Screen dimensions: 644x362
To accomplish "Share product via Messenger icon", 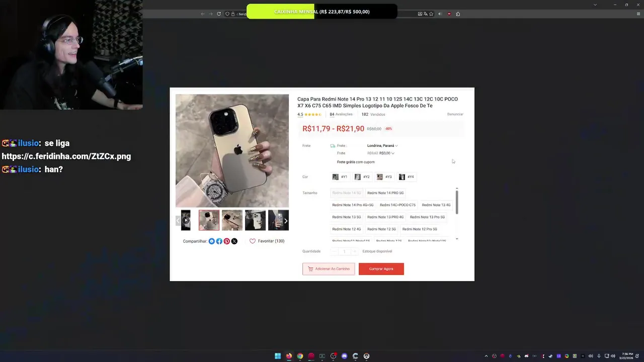I will (x=212, y=241).
